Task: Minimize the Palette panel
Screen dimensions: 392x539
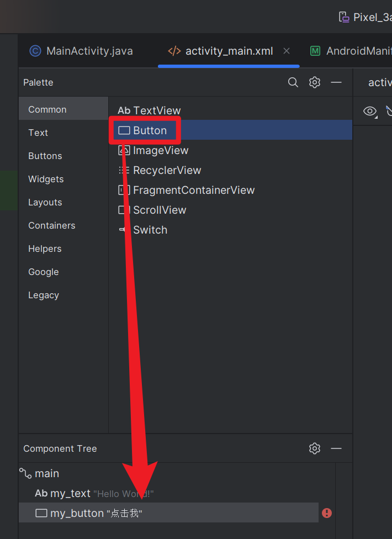Action: pyautogui.click(x=336, y=82)
